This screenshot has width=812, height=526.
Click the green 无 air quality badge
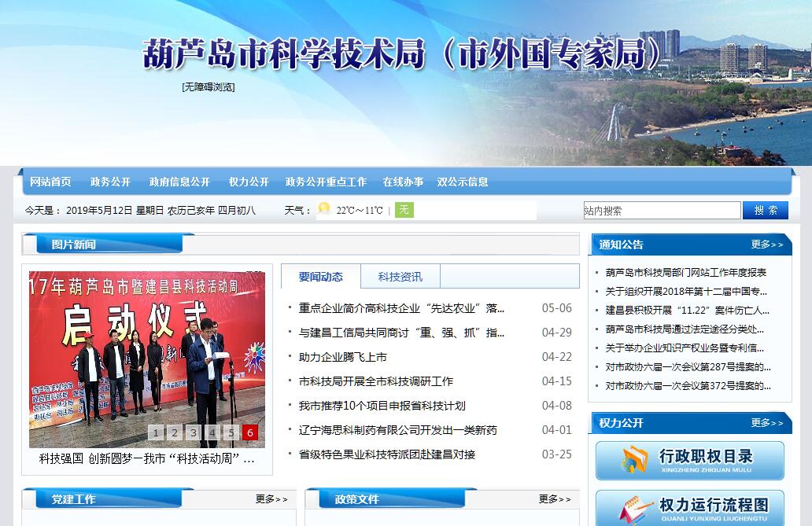tap(404, 210)
